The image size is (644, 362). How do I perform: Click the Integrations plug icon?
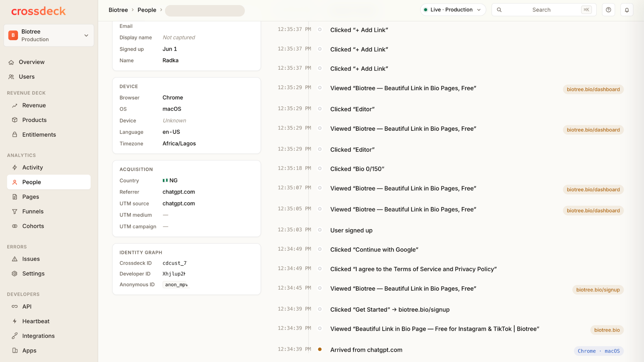point(15,336)
